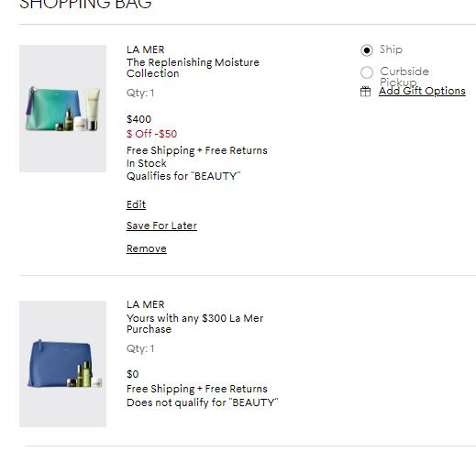This screenshot has height=452, width=476.
Task: Open The Replenishing Moisture Collection product title
Action: click(x=193, y=68)
